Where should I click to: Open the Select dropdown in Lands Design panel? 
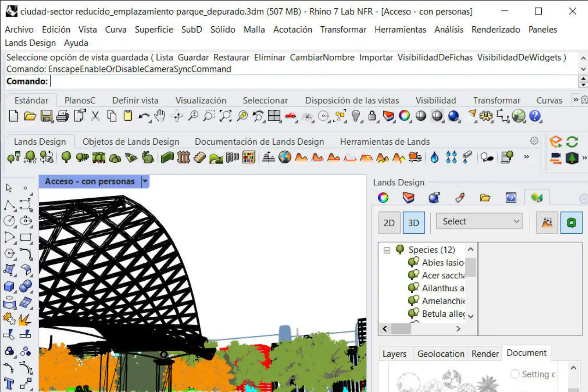(479, 221)
